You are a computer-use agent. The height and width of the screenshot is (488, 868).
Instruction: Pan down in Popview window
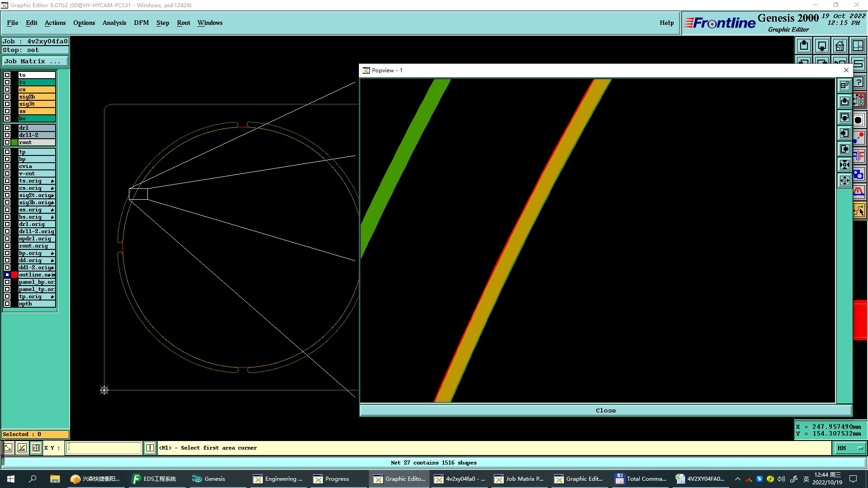[x=844, y=117]
